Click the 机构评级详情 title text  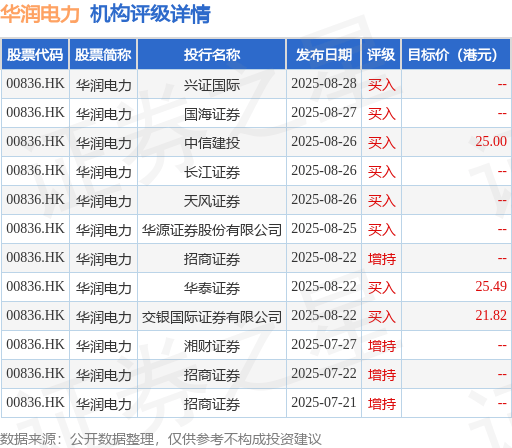point(150,14)
